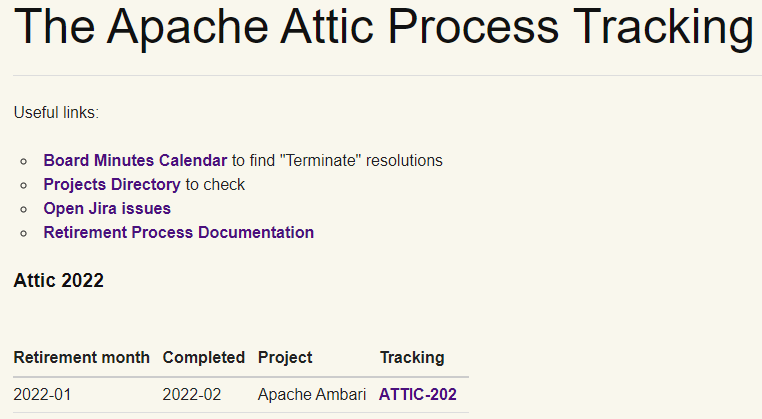Open the Board Minutes Calendar link

tap(135, 160)
